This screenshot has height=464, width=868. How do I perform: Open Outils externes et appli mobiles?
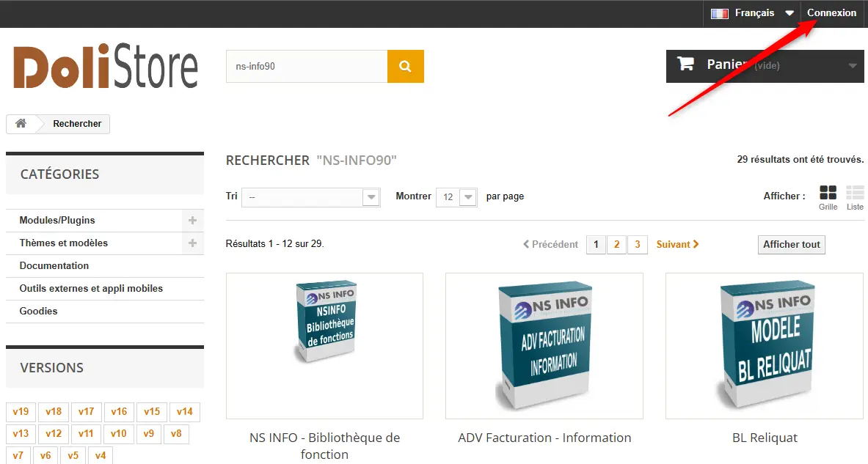pos(91,288)
